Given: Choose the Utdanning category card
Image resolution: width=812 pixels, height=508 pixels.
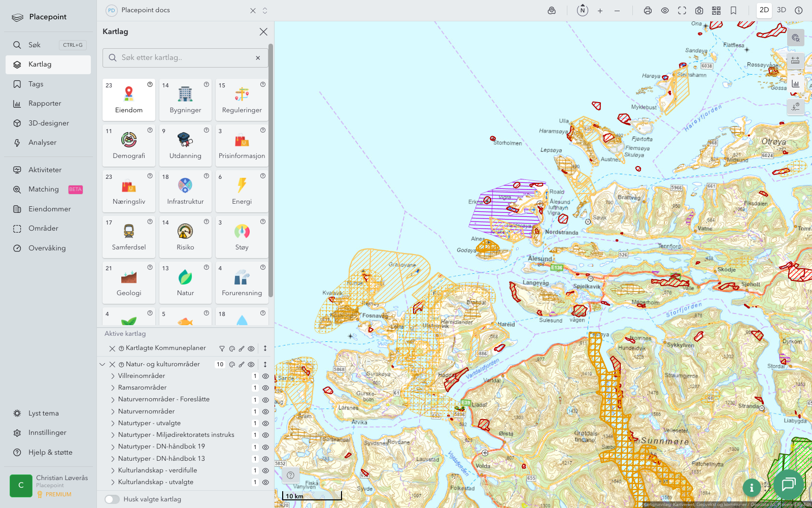Looking at the screenshot, I should tap(185, 145).
